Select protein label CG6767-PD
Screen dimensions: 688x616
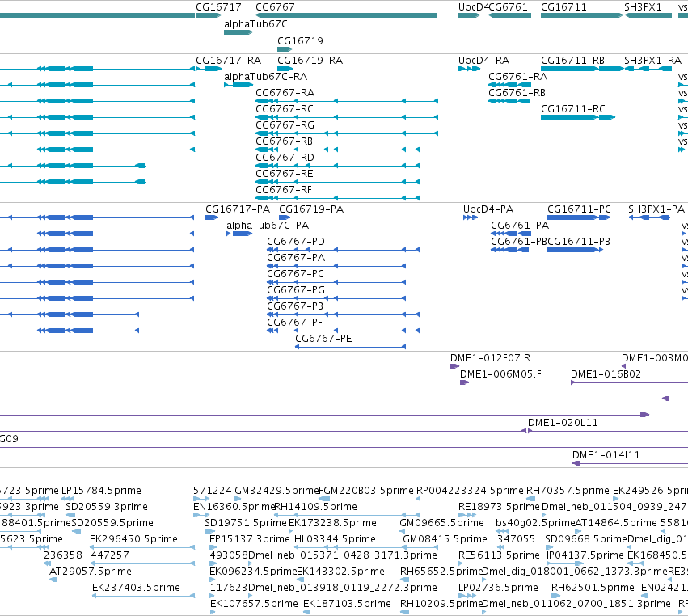296,242
